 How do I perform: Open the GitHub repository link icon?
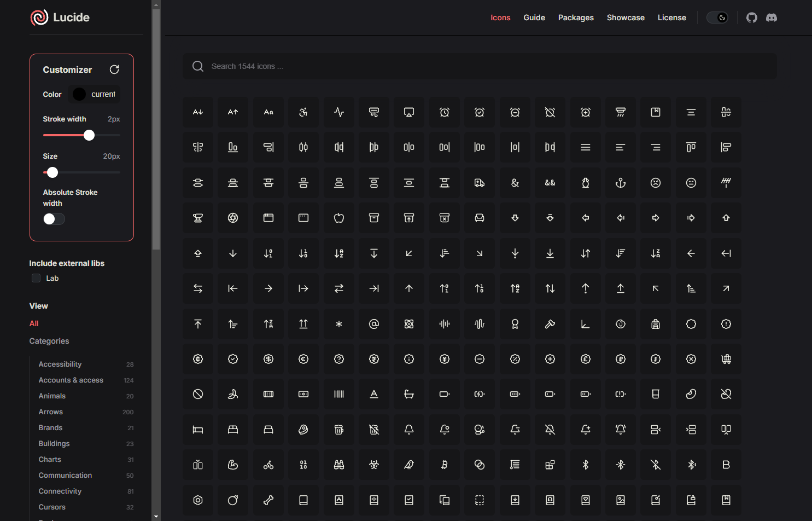point(752,18)
